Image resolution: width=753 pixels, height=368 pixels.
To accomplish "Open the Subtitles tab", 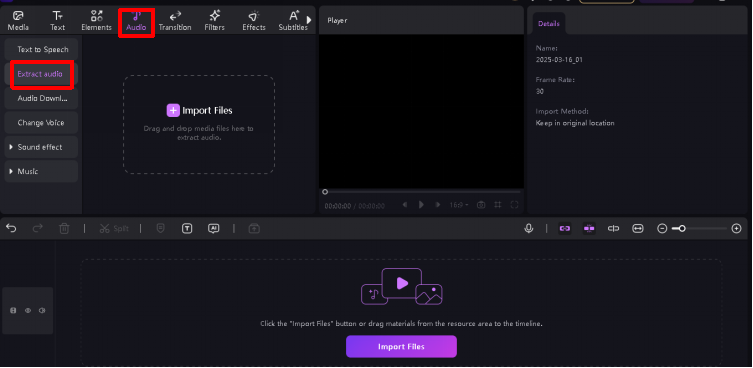I will (x=293, y=21).
